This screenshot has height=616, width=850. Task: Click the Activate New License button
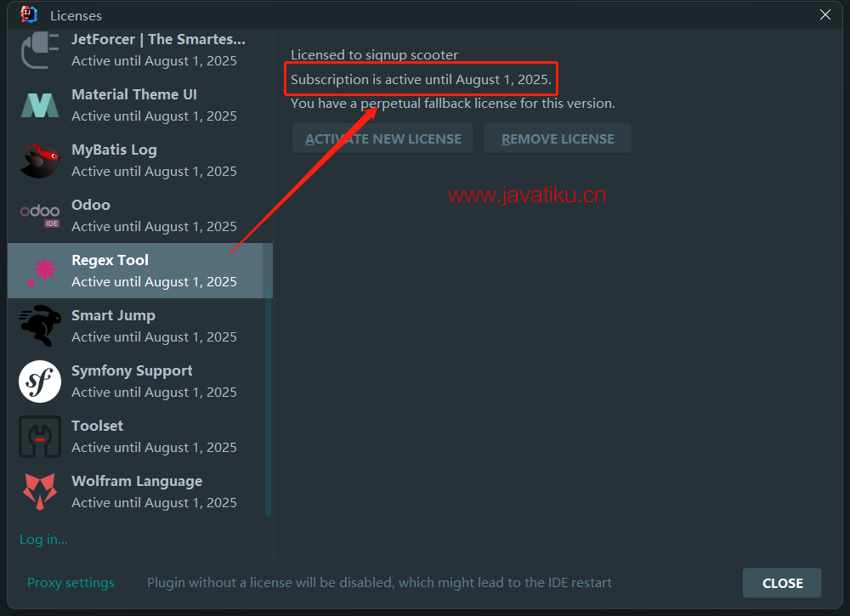point(382,138)
